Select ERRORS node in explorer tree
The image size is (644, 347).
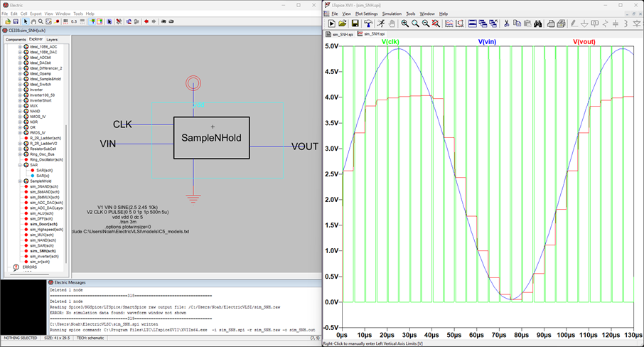click(x=30, y=267)
